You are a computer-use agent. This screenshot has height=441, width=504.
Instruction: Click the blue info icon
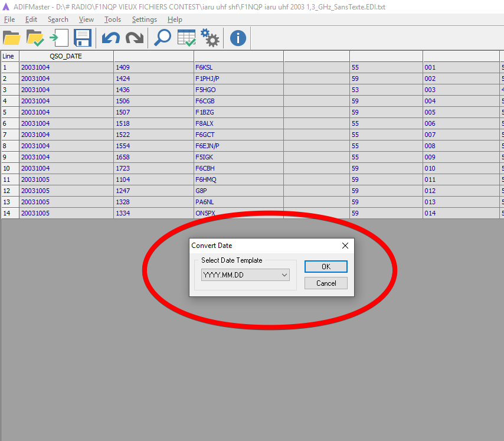click(238, 38)
